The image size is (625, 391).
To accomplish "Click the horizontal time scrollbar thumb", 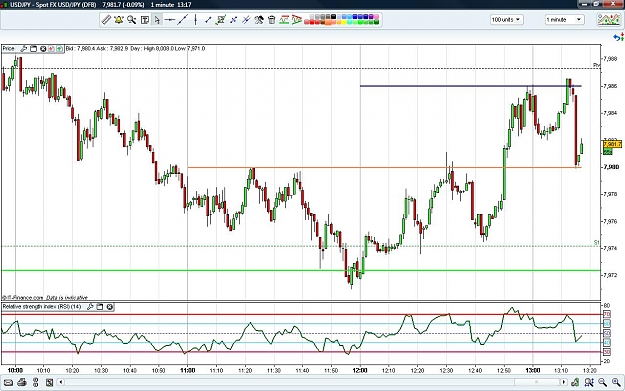I will [x=537, y=383].
